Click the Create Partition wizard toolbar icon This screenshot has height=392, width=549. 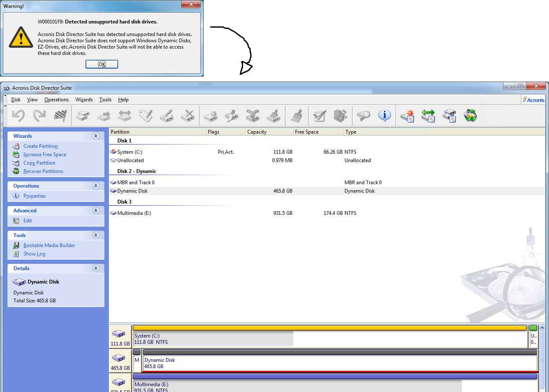[x=407, y=116]
